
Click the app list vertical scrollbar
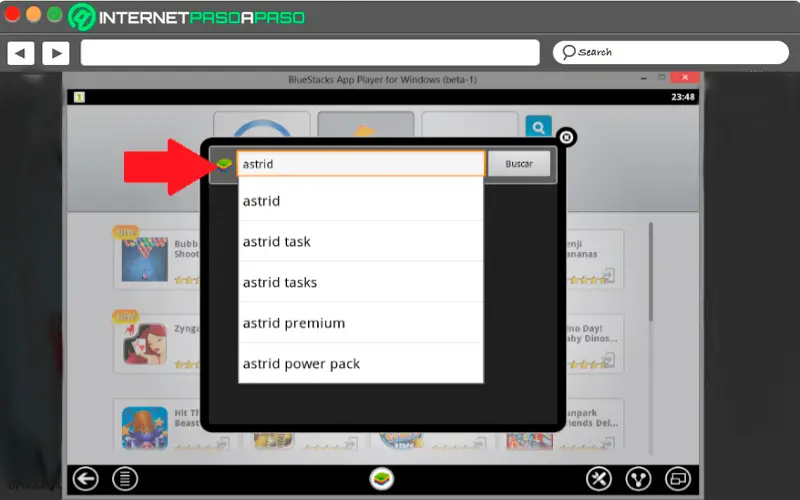click(x=651, y=271)
